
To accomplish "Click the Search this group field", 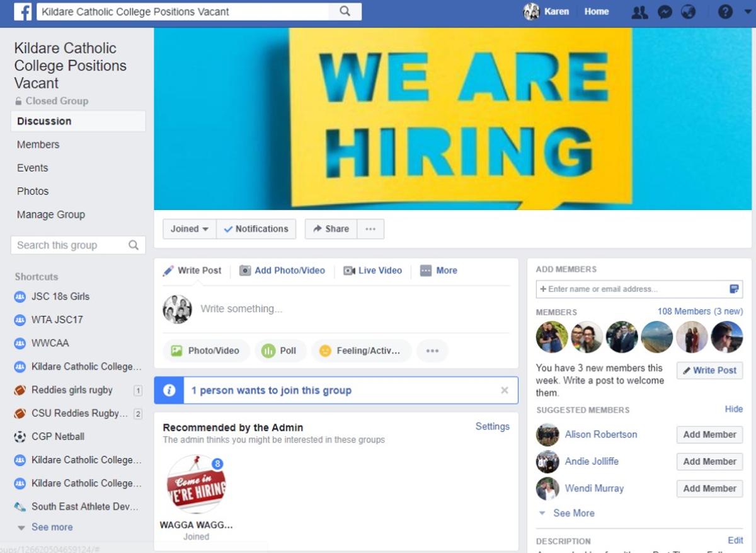I will (78, 245).
